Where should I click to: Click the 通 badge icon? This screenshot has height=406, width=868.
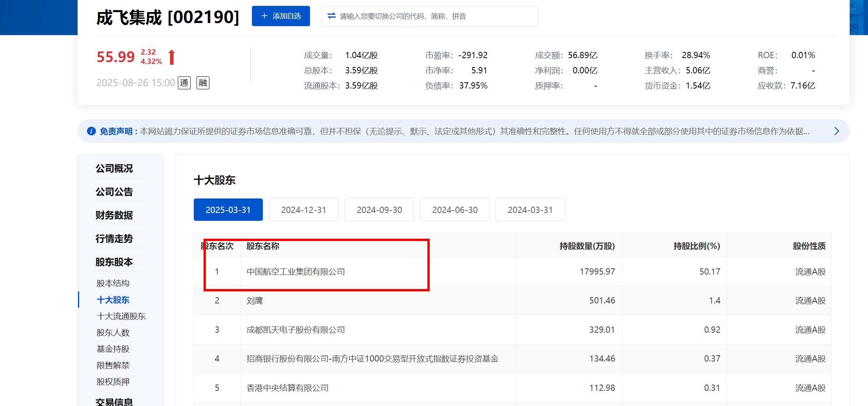click(x=184, y=83)
